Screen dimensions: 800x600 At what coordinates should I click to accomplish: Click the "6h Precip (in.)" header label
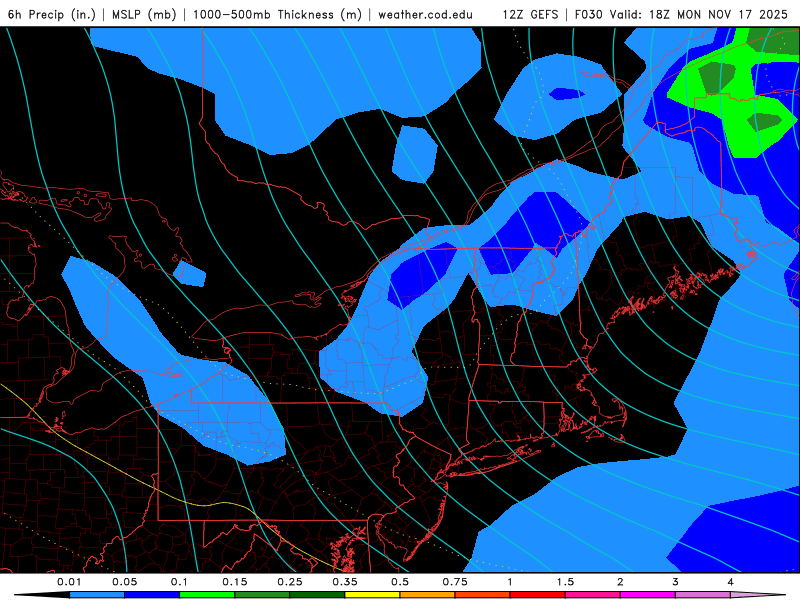[x=52, y=14]
